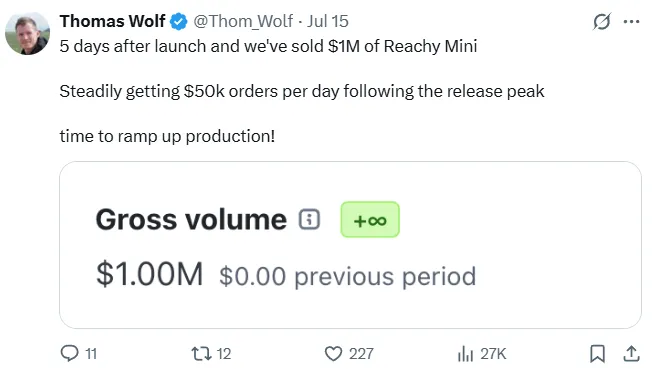Click the blue verified badge

coord(179,21)
